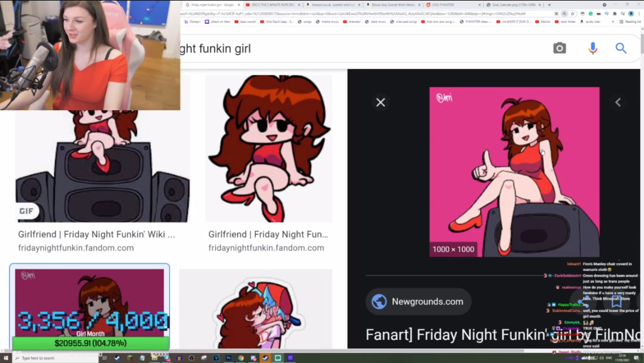Viewport: 644px width, 363px height.
Task: Open the 'overused songs' bookmark folder
Action: 403,21
